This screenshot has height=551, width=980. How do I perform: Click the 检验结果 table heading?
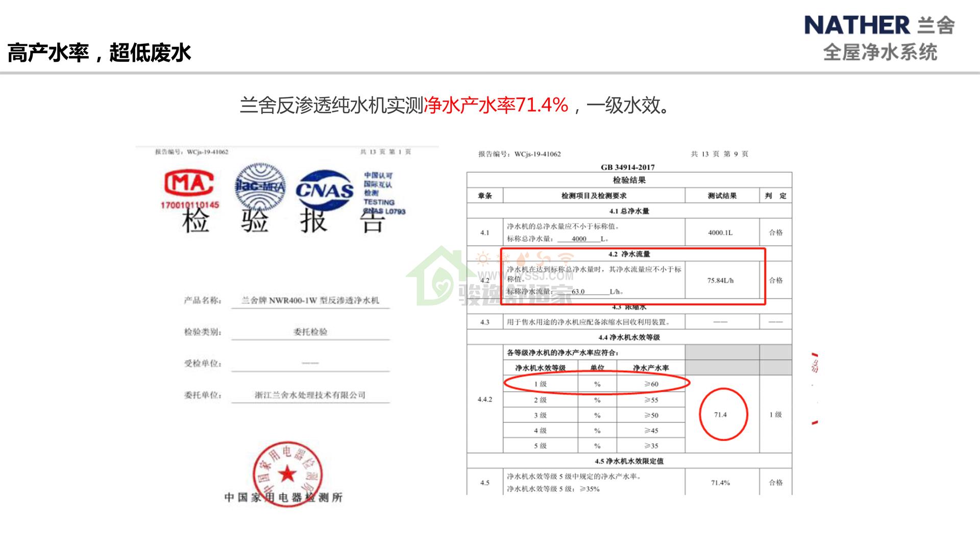(629, 180)
